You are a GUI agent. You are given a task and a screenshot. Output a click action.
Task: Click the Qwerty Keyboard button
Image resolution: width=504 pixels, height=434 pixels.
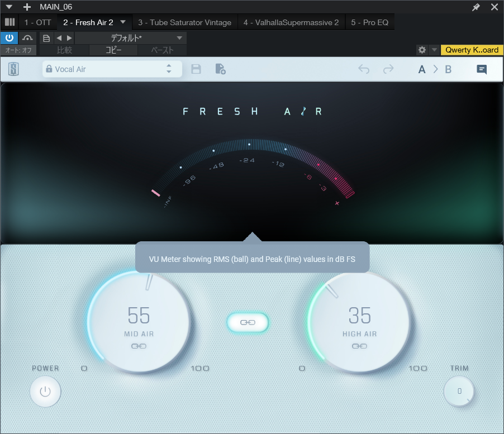(472, 50)
